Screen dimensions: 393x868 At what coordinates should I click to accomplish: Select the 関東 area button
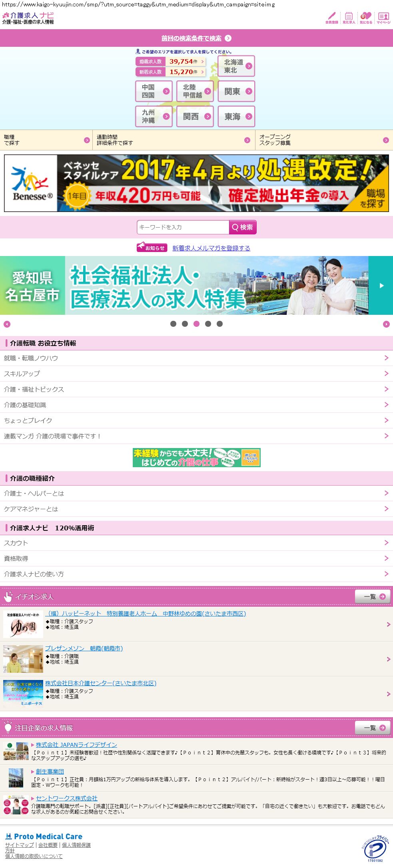click(x=236, y=91)
